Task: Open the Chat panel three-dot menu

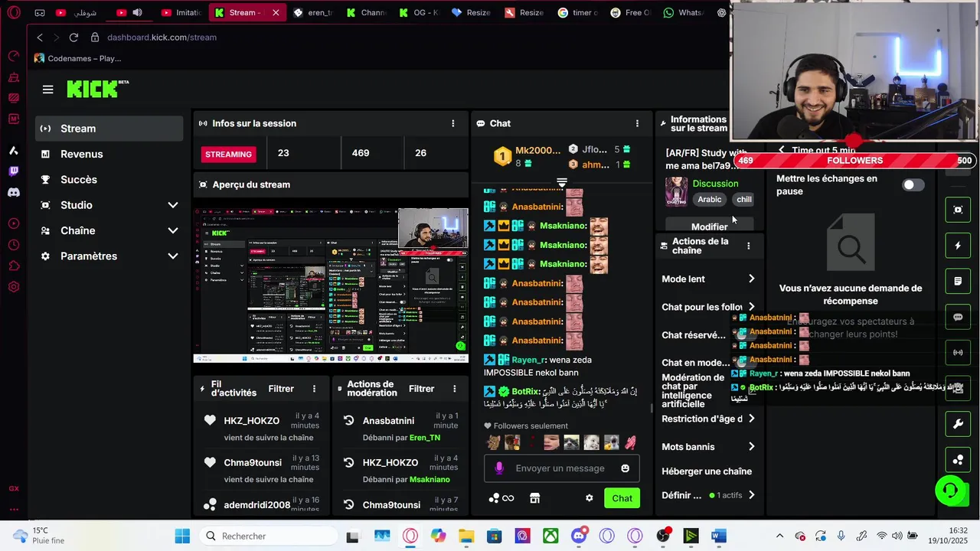Action: coord(637,123)
